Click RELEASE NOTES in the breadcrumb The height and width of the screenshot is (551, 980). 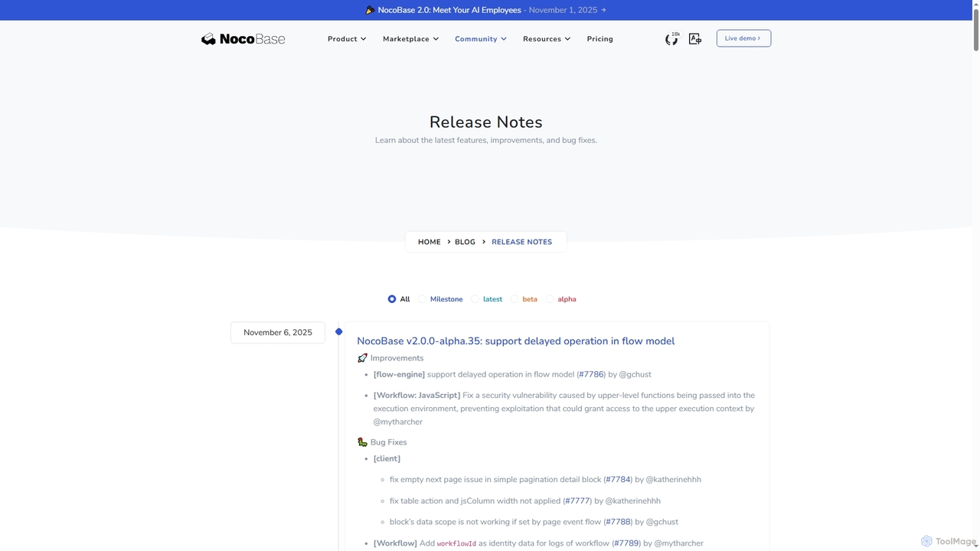click(x=521, y=242)
